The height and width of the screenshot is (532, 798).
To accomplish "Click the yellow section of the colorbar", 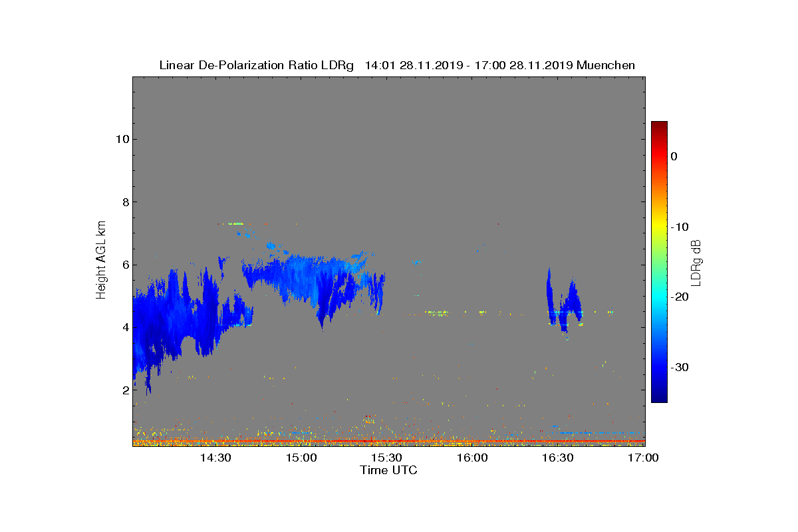I will (659, 227).
